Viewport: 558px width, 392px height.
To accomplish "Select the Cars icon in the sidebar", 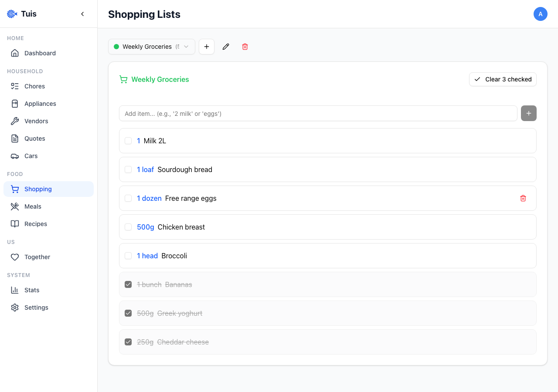I will [x=15, y=155].
